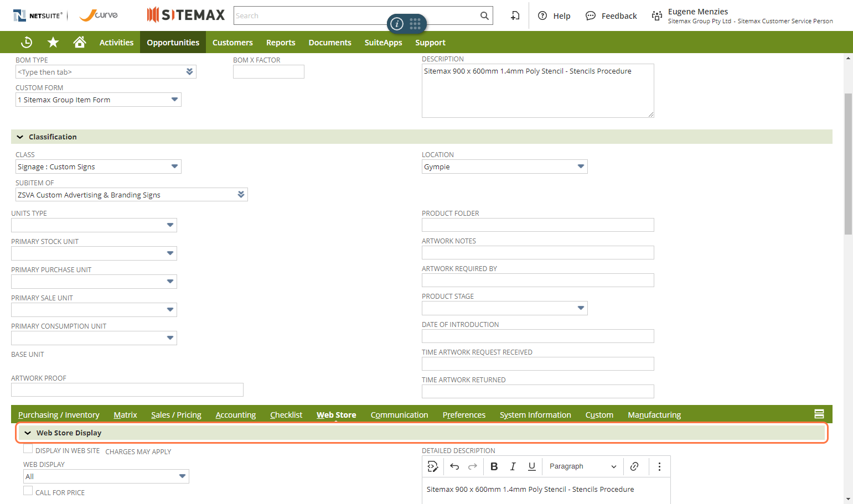Image resolution: width=853 pixels, height=504 pixels.
Task: Open the editor's more options menu
Action: [x=659, y=466]
